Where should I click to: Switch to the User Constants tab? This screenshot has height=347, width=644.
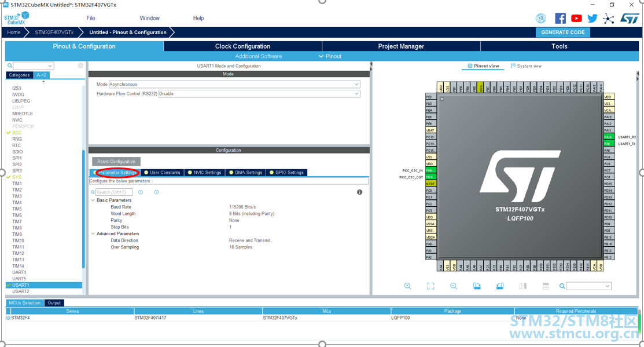point(162,172)
